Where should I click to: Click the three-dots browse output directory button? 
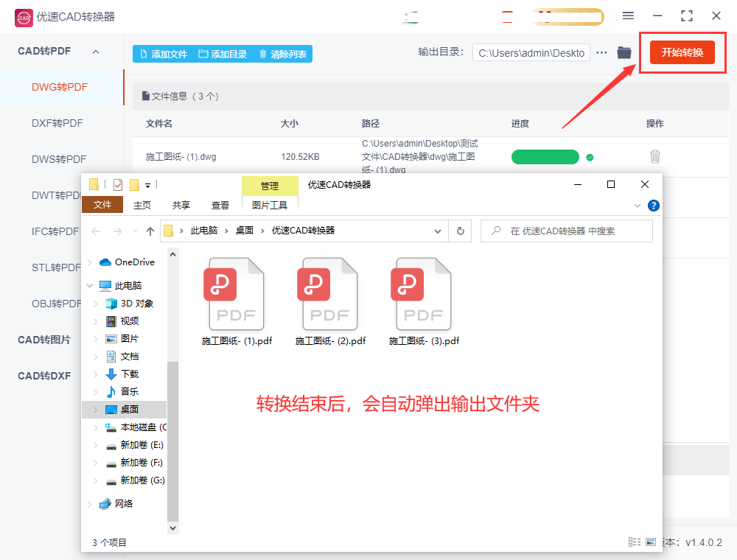click(601, 52)
